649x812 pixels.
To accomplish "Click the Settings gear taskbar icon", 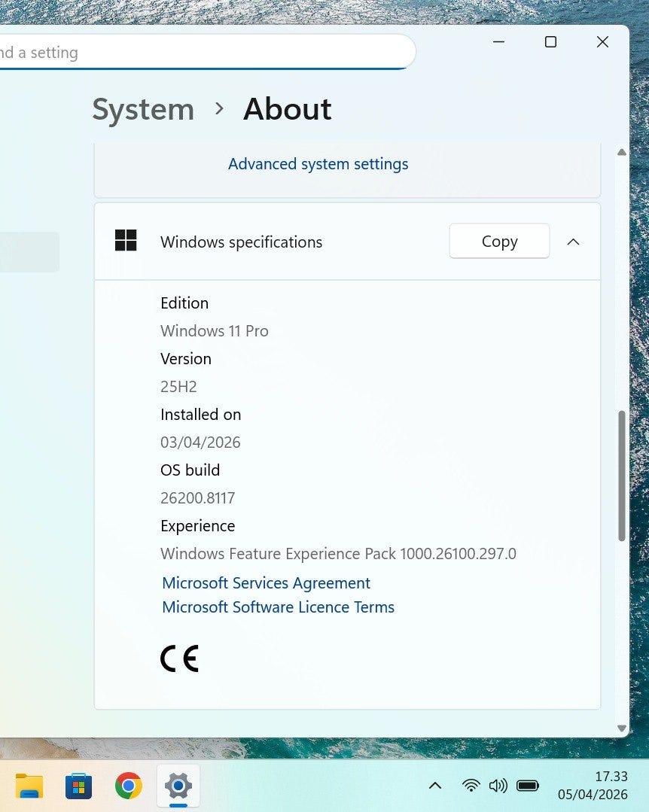I will click(178, 786).
